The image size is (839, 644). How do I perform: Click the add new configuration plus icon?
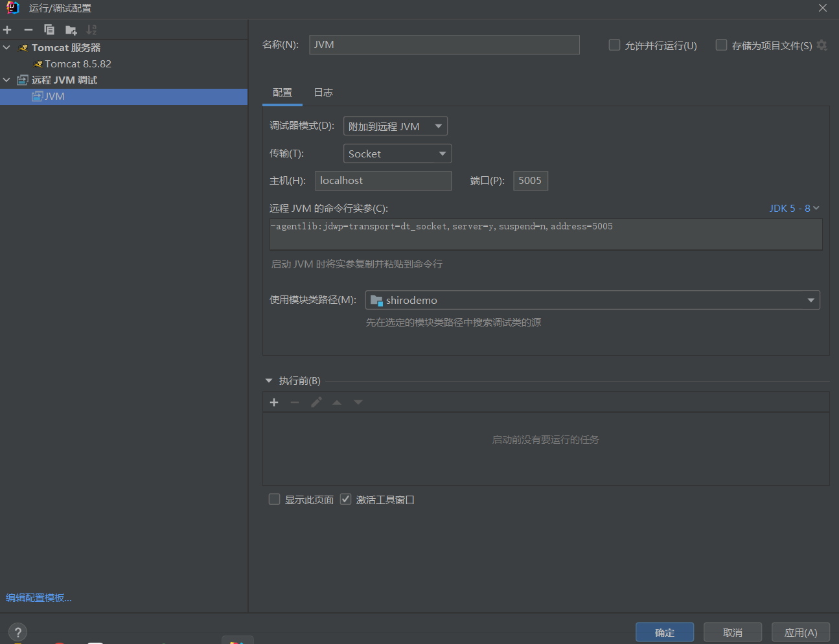pos(8,30)
